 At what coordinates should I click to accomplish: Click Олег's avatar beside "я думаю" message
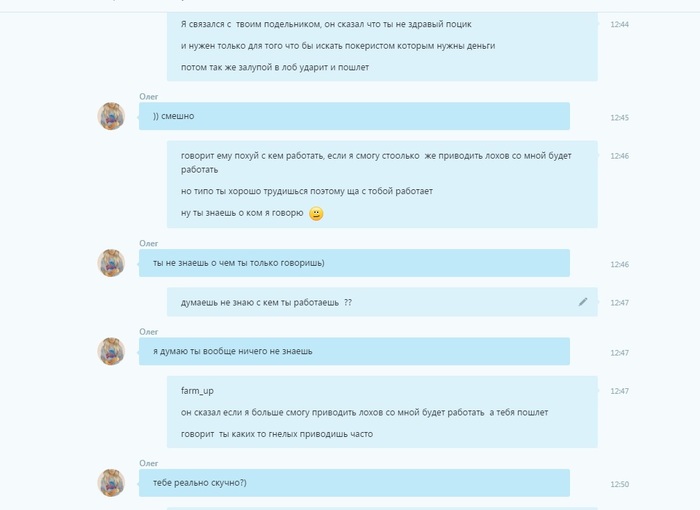(x=111, y=351)
